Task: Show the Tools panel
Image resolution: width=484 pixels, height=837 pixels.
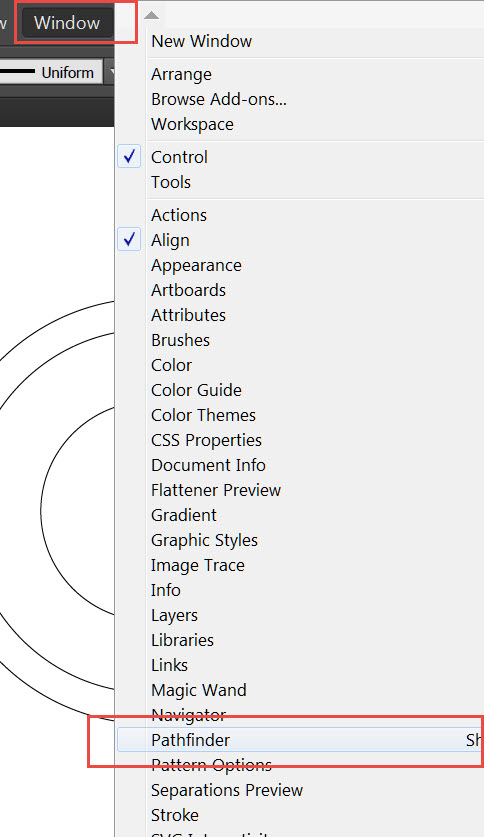Action: [171, 182]
